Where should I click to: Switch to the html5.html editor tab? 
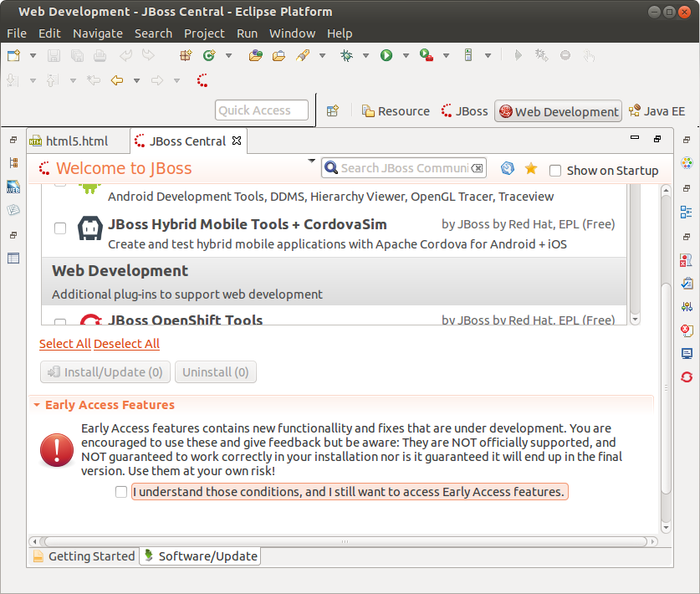click(76, 141)
